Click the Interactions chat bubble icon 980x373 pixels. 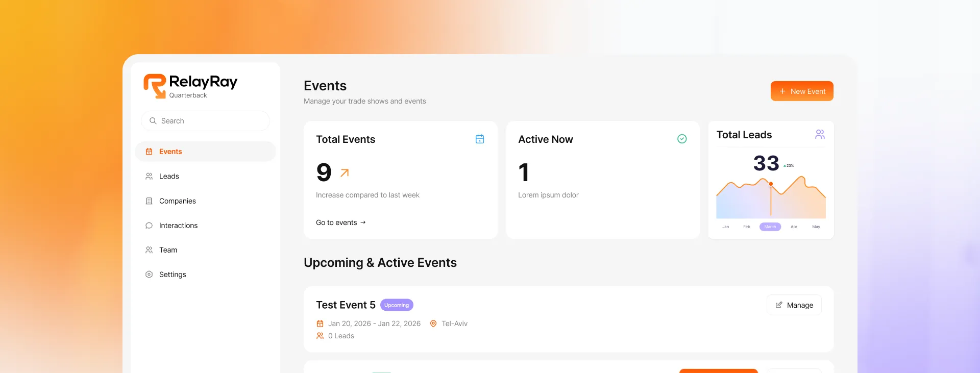click(x=149, y=226)
